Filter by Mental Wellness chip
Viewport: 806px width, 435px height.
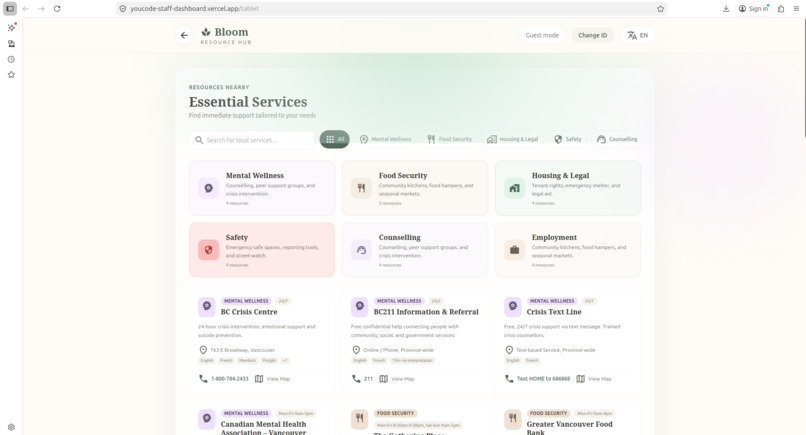(386, 139)
